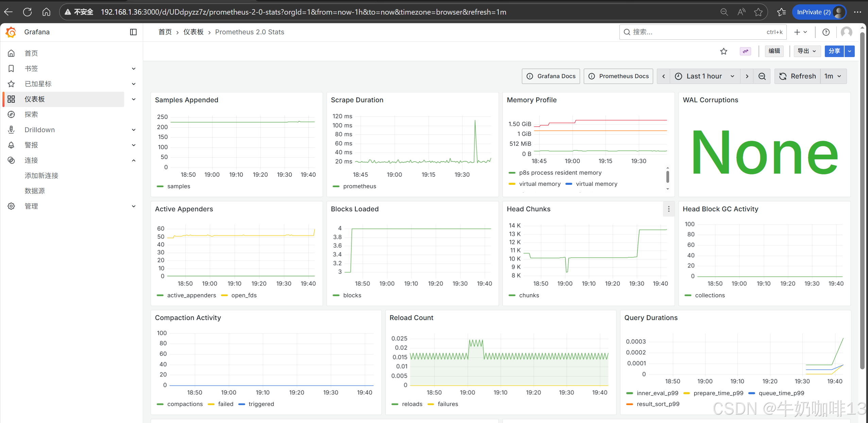
Task: Click the purple kiosk mode icon
Action: click(x=745, y=51)
